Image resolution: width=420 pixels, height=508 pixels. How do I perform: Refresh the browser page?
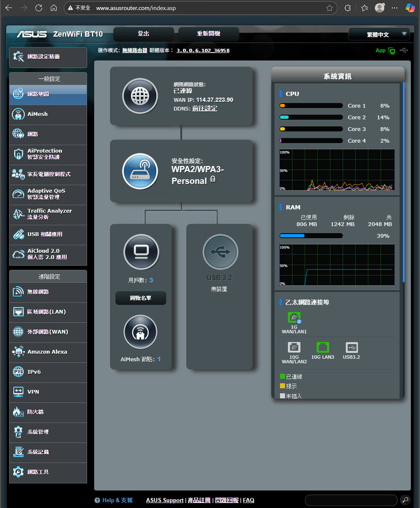pos(39,8)
